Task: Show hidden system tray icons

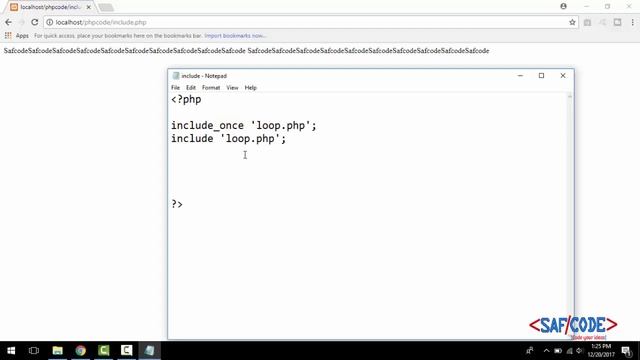Action: click(546, 351)
